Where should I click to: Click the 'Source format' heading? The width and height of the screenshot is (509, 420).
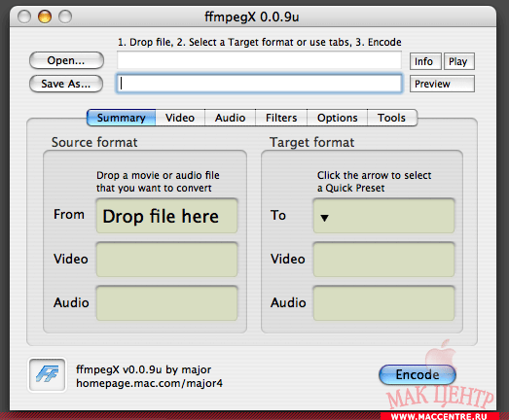[94, 142]
